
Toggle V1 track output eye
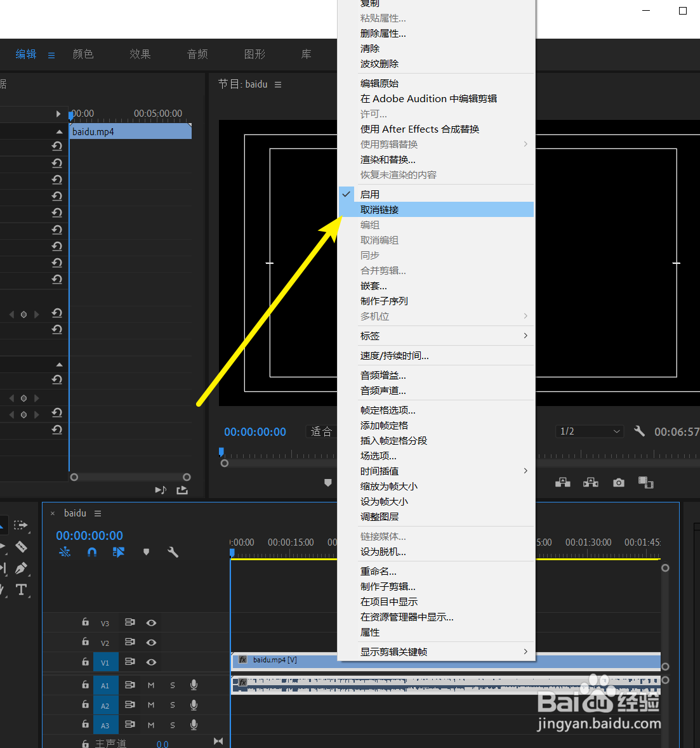[151, 662]
